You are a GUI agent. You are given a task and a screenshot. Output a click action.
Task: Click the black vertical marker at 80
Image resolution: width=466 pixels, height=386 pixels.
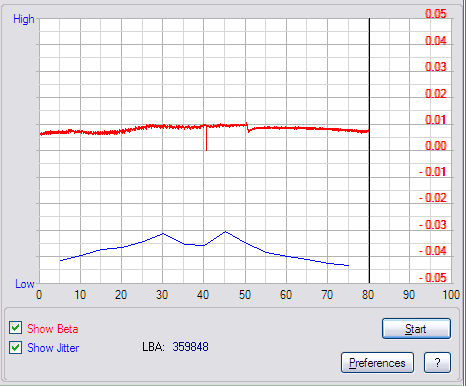(369, 150)
